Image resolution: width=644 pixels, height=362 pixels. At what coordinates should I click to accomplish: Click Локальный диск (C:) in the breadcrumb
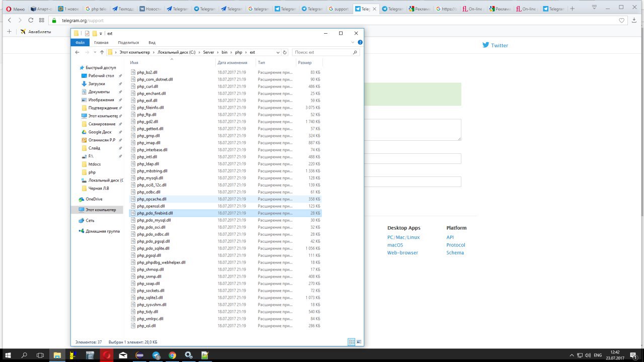(177, 52)
